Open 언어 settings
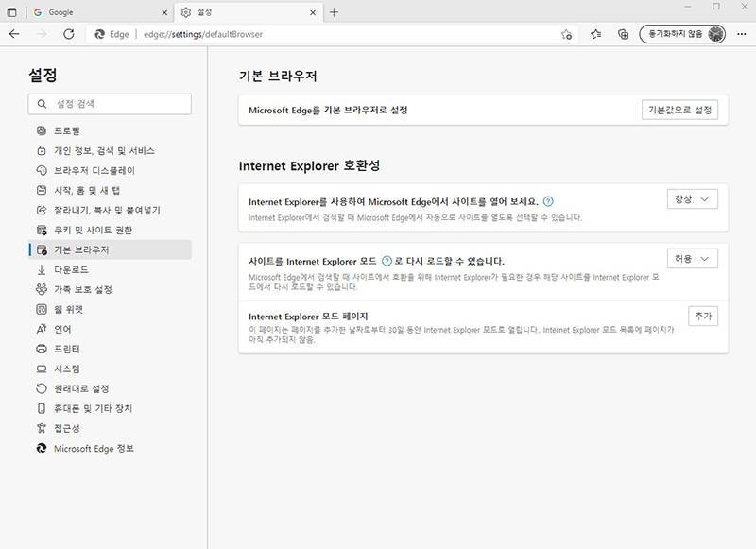Viewport: 756px width, 549px height. coord(110,329)
